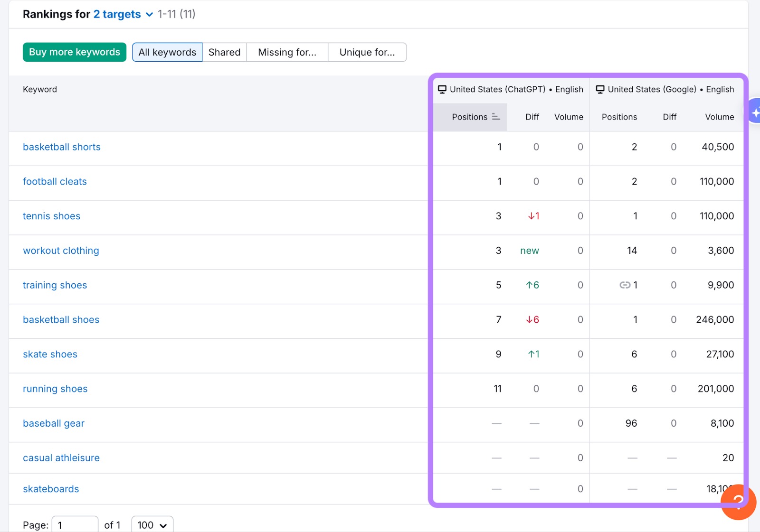Open the Missing for... filter dropdown

click(x=287, y=52)
